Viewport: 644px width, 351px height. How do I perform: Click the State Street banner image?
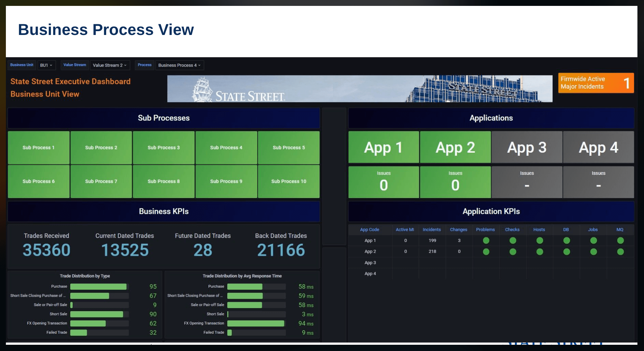pyautogui.click(x=360, y=89)
